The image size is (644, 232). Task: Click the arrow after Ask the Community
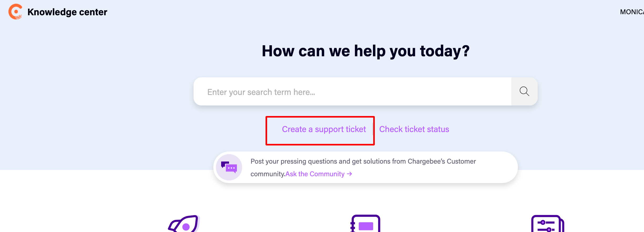pos(349,174)
